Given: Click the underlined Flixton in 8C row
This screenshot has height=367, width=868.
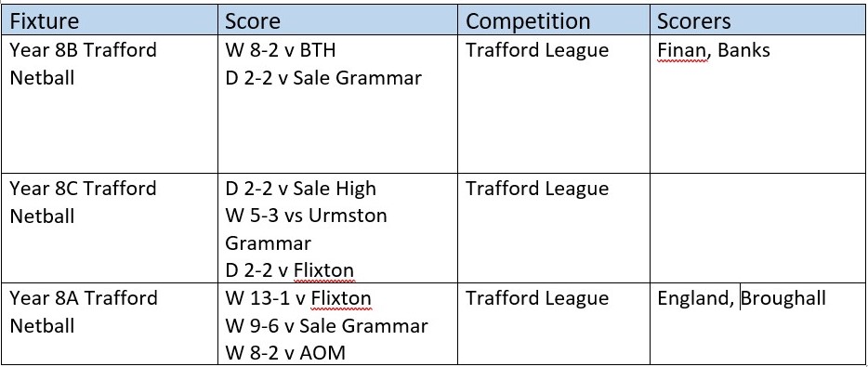Looking at the screenshot, I should (323, 270).
